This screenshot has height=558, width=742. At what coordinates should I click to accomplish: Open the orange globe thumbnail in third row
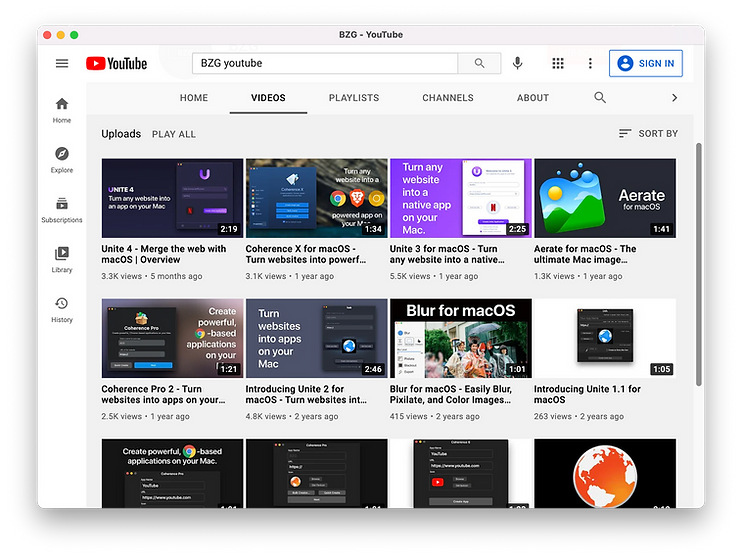pyautogui.click(x=605, y=473)
